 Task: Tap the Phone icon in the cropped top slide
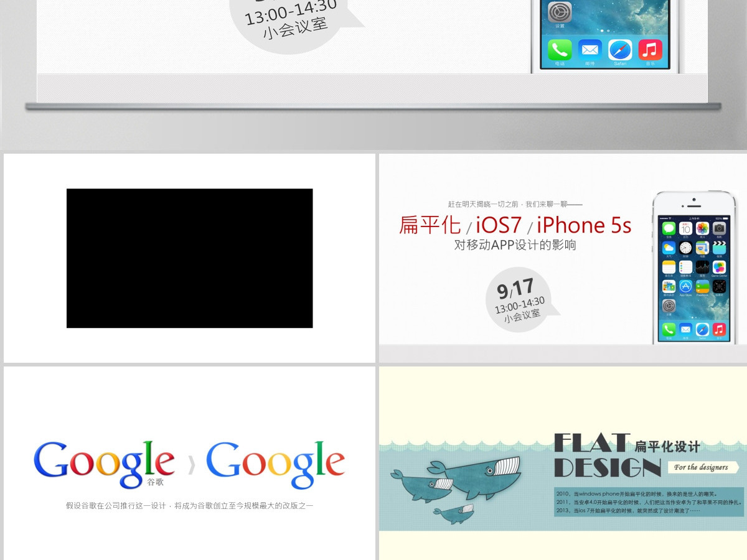[560, 50]
